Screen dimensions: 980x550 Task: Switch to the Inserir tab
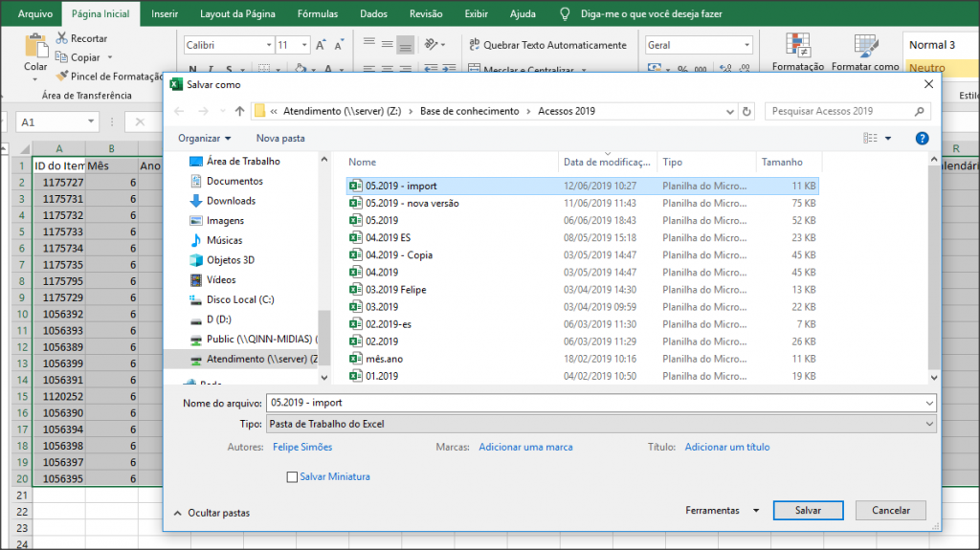165,13
